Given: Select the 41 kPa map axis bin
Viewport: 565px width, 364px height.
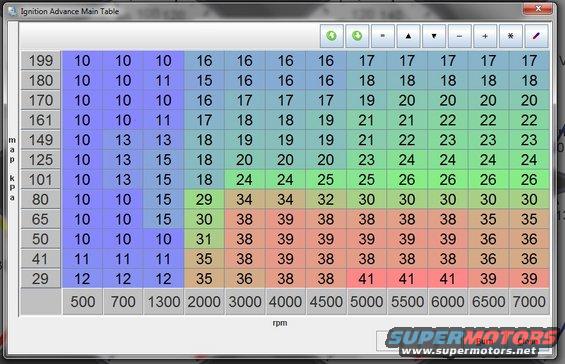Looking at the screenshot, I should 41,259.
